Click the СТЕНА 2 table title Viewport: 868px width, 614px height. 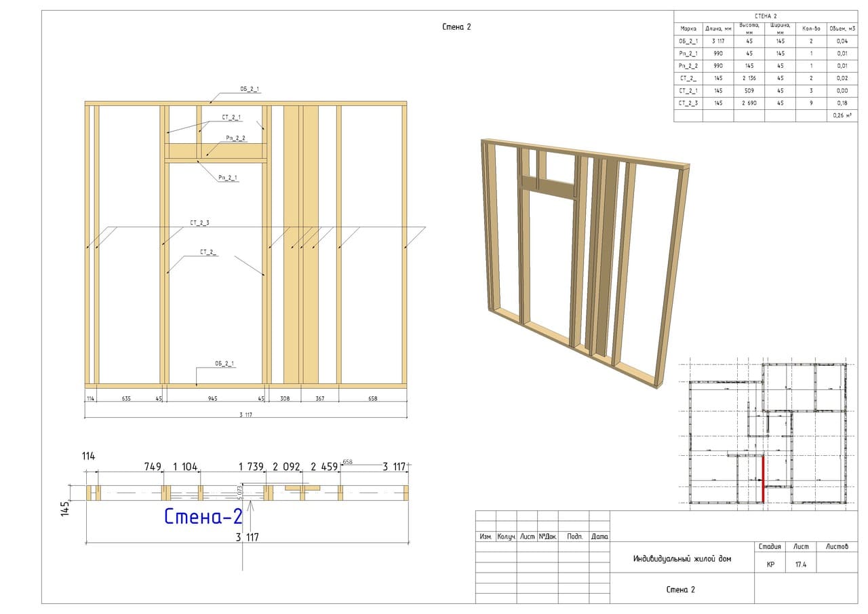coord(766,16)
